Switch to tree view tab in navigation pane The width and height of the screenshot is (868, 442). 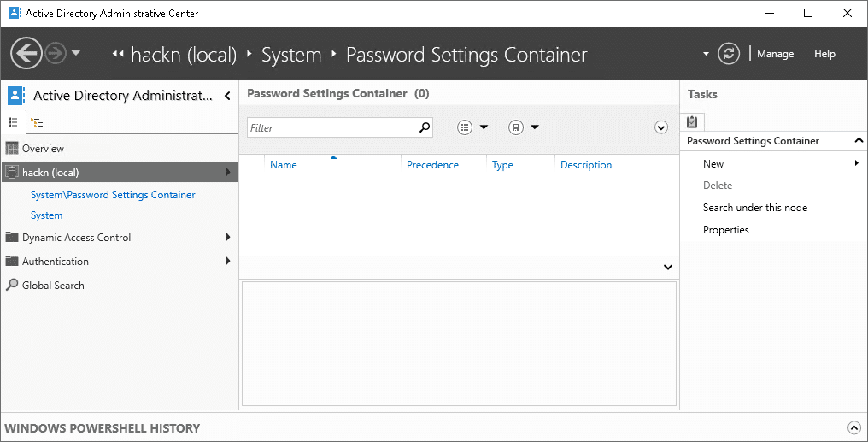(x=37, y=122)
